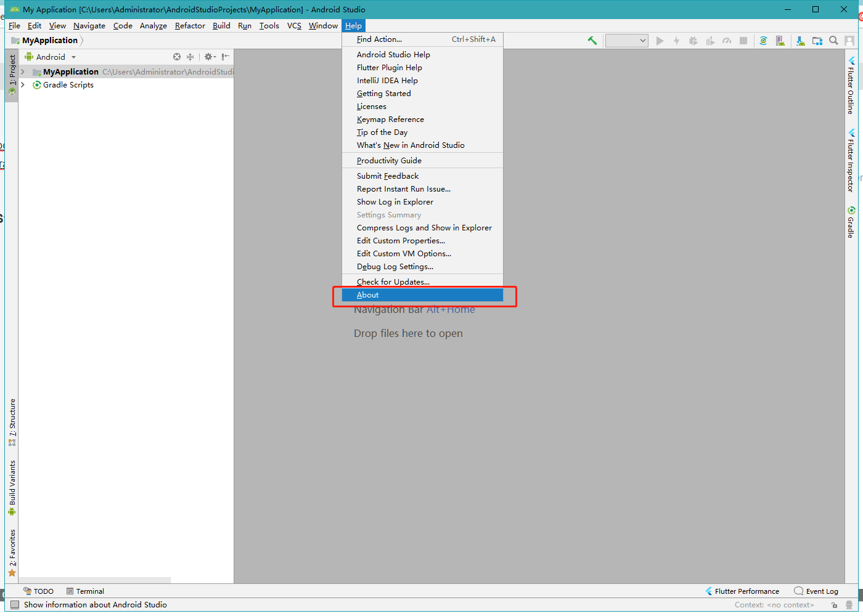Open the Flutter Performance tool window
863x616 pixels.
coord(742,591)
